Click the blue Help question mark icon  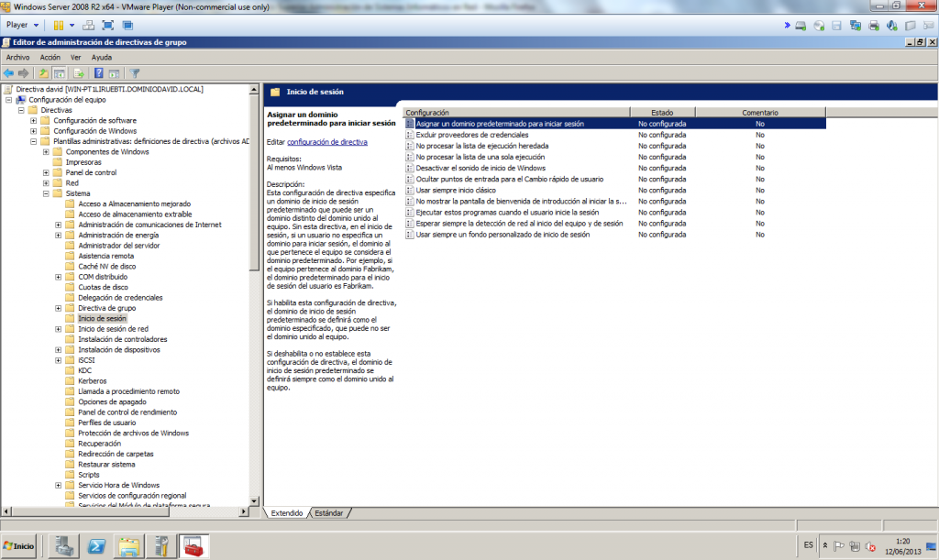click(98, 72)
